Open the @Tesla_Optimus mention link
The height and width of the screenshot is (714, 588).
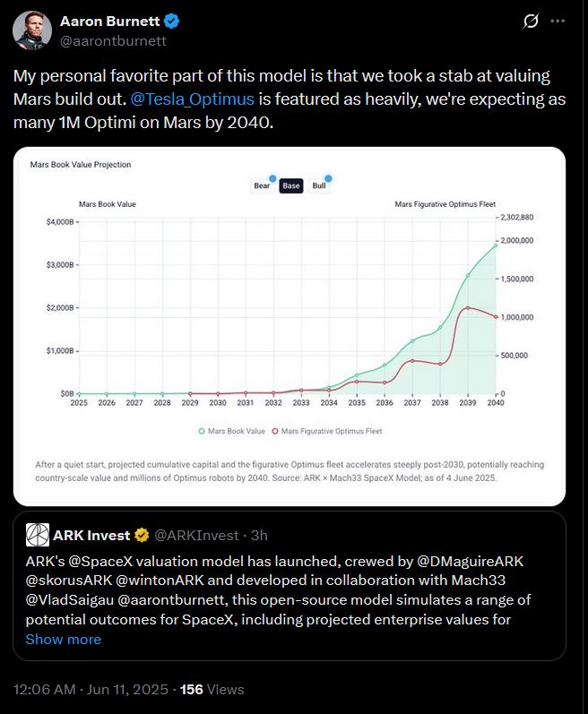(x=192, y=99)
